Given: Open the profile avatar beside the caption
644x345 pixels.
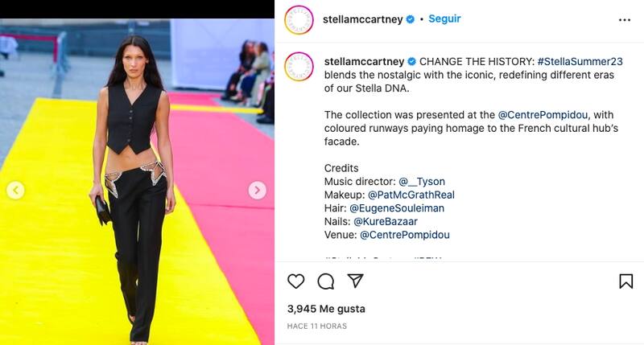Looking at the screenshot, I should (299, 67).
